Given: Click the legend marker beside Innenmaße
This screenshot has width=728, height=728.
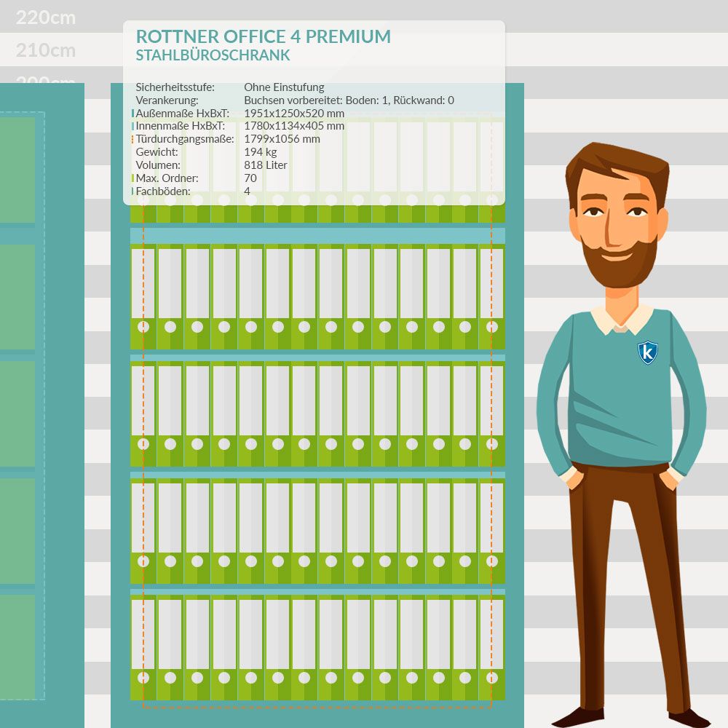Looking at the screenshot, I should tap(132, 126).
